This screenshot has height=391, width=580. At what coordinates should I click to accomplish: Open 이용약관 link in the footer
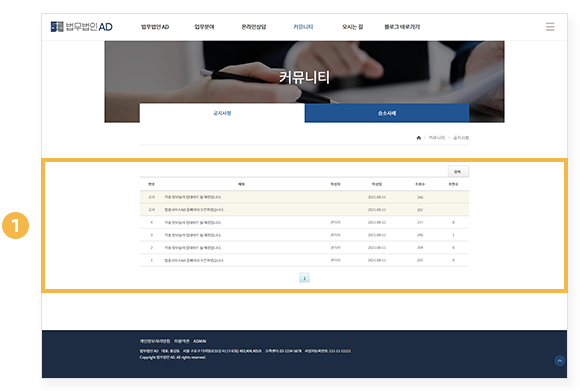tap(182, 341)
